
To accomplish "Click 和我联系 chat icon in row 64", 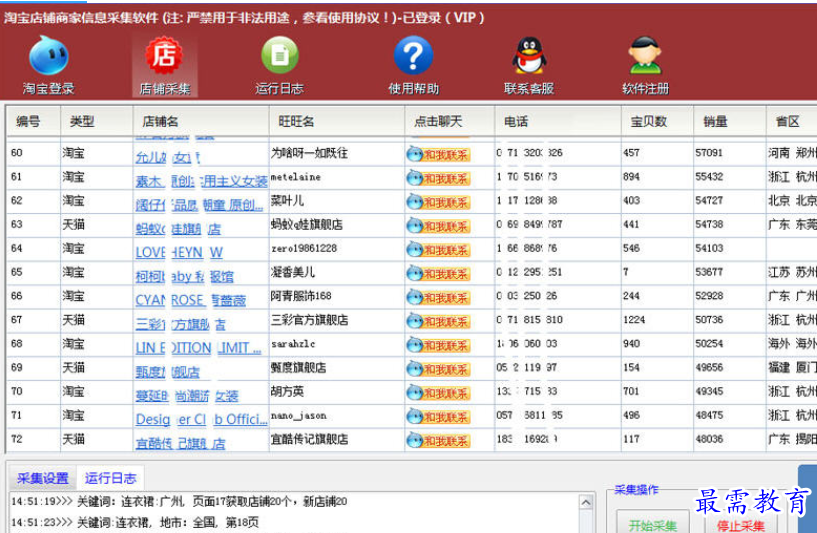I will click(x=438, y=250).
